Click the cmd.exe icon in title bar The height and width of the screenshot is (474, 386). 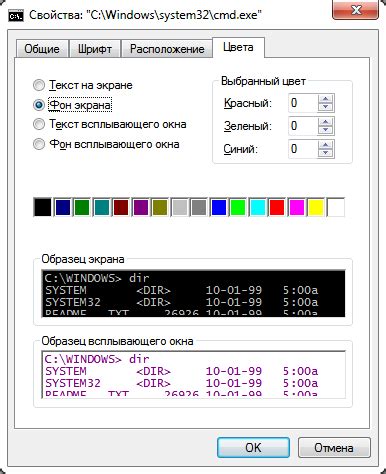(x=16, y=15)
